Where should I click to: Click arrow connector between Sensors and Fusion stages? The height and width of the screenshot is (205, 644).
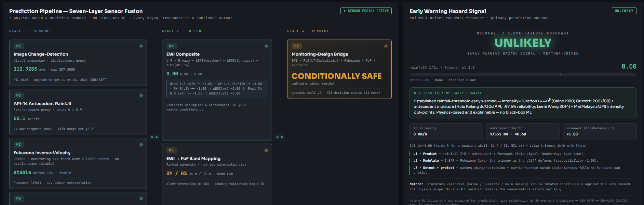(x=155, y=137)
